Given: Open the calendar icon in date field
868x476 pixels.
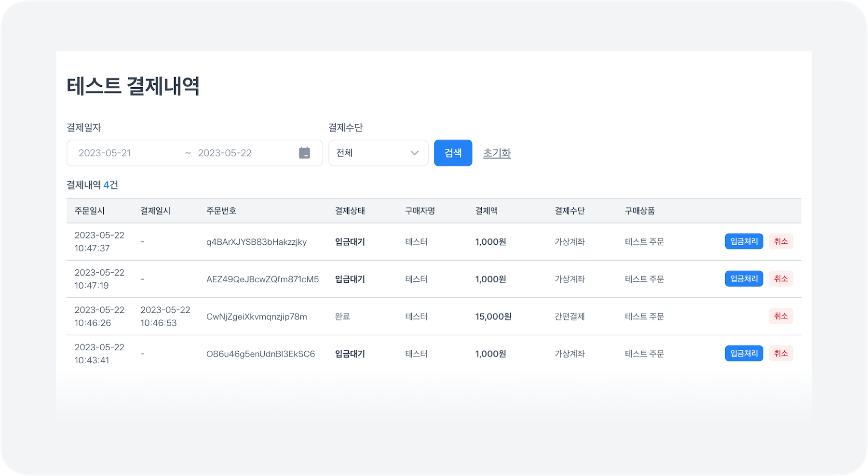Looking at the screenshot, I should click(304, 153).
